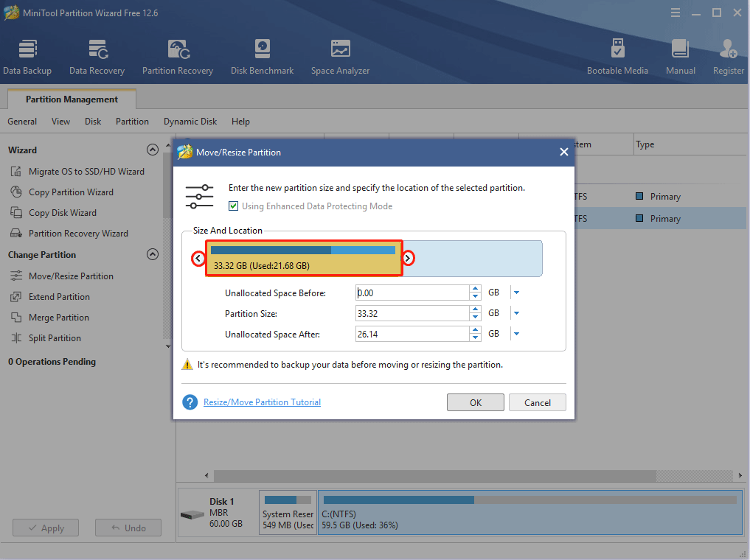Click the right arrow on the partition slider
The image size is (750, 560).
click(x=409, y=259)
